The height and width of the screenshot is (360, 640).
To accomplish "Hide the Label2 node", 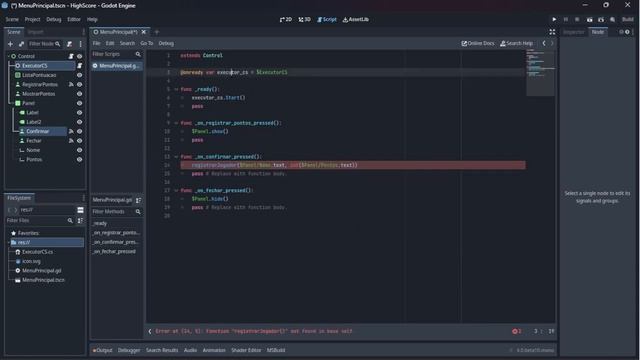I will pyautogui.click(x=80, y=122).
